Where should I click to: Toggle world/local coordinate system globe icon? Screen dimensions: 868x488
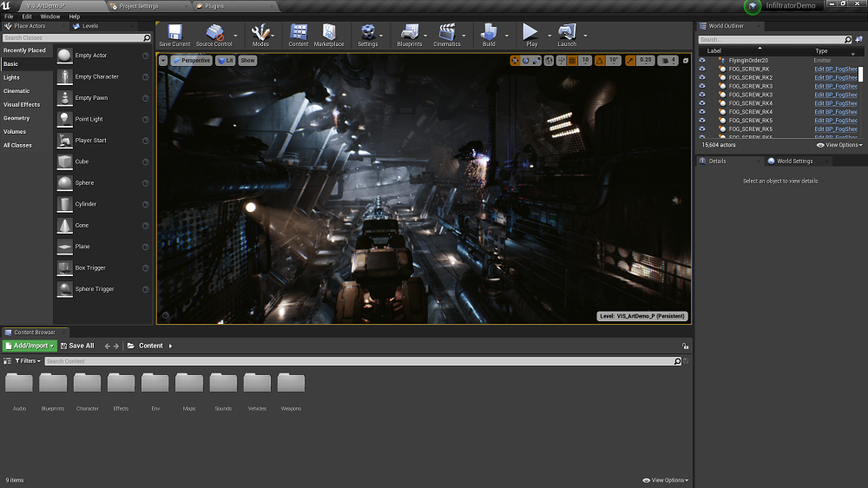[x=549, y=61]
